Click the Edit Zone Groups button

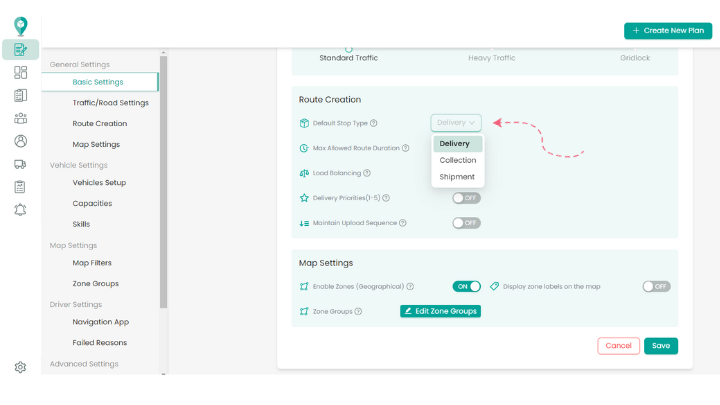(440, 311)
